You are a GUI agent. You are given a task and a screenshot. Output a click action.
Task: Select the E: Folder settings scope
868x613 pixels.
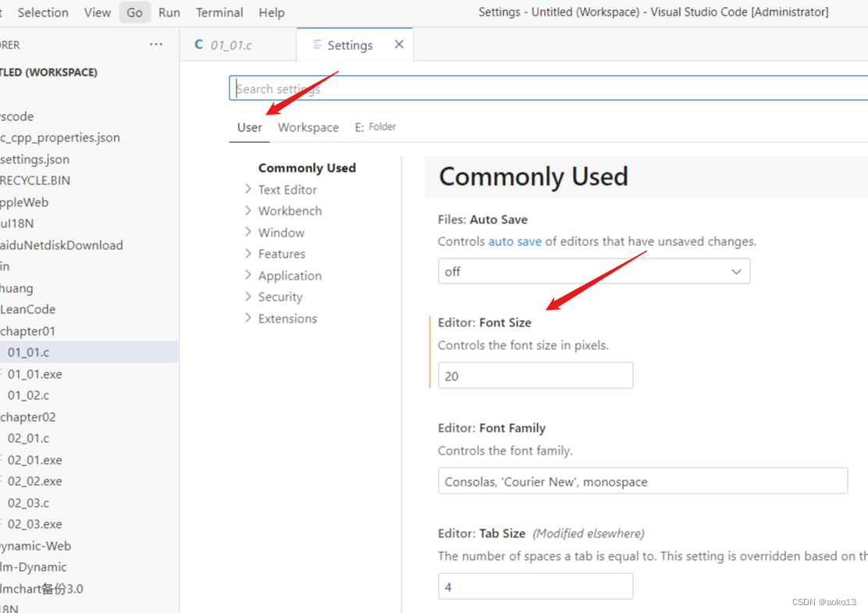pyautogui.click(x=375, y=127)
